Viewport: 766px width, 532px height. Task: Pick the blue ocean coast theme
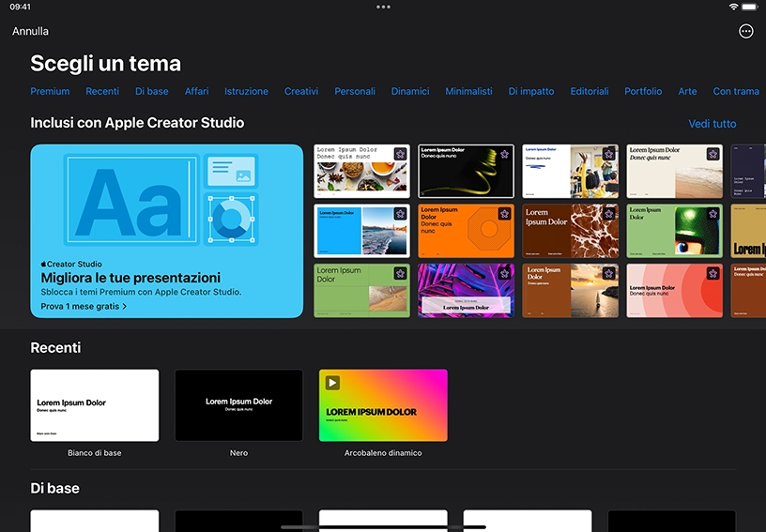pos(361,231)
